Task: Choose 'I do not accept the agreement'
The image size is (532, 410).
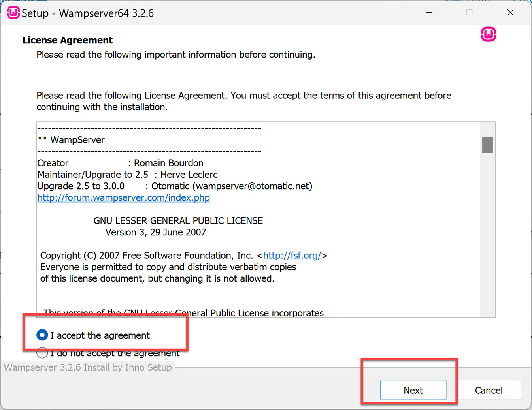Action: 42,353
